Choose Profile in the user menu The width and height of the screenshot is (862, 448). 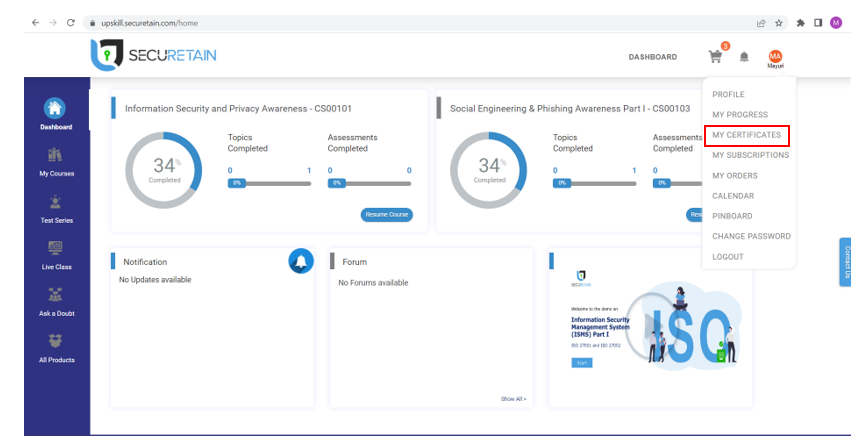coord(728,94)
